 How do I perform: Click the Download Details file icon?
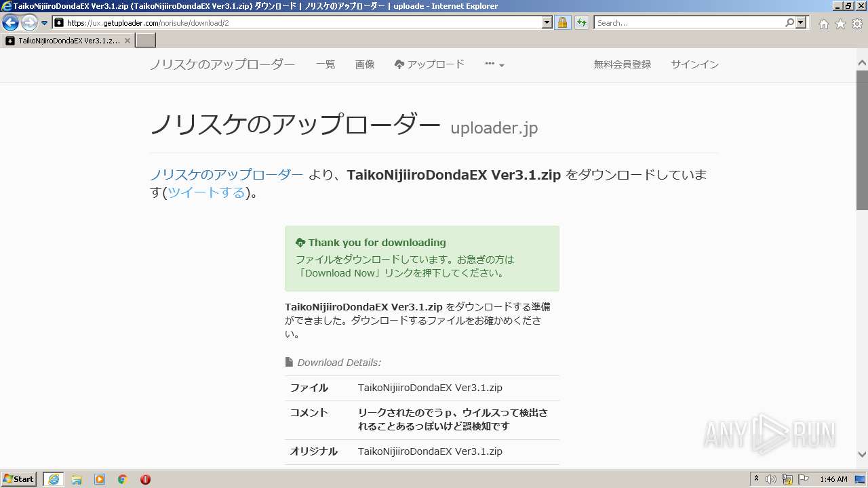tap(289, 362)
